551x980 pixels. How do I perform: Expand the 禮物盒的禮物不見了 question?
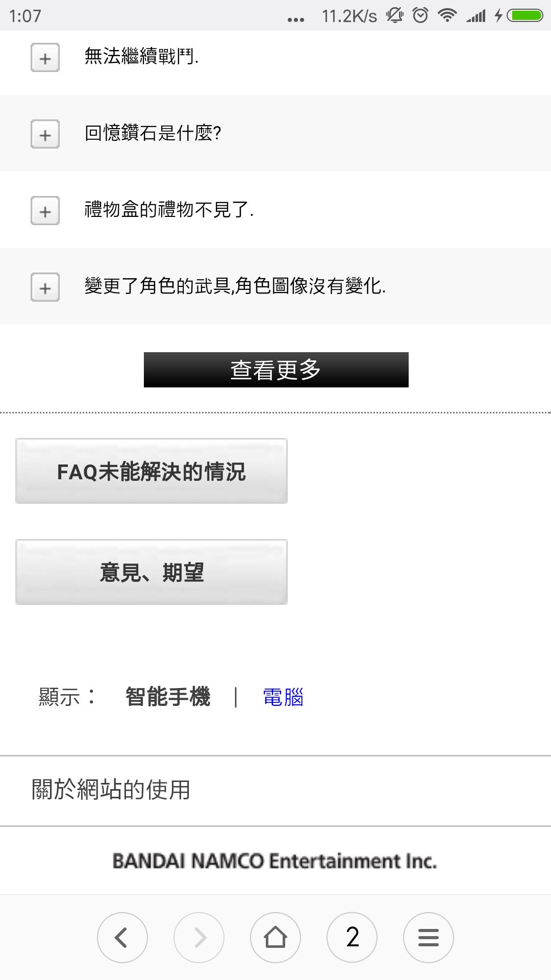point(45,211)
